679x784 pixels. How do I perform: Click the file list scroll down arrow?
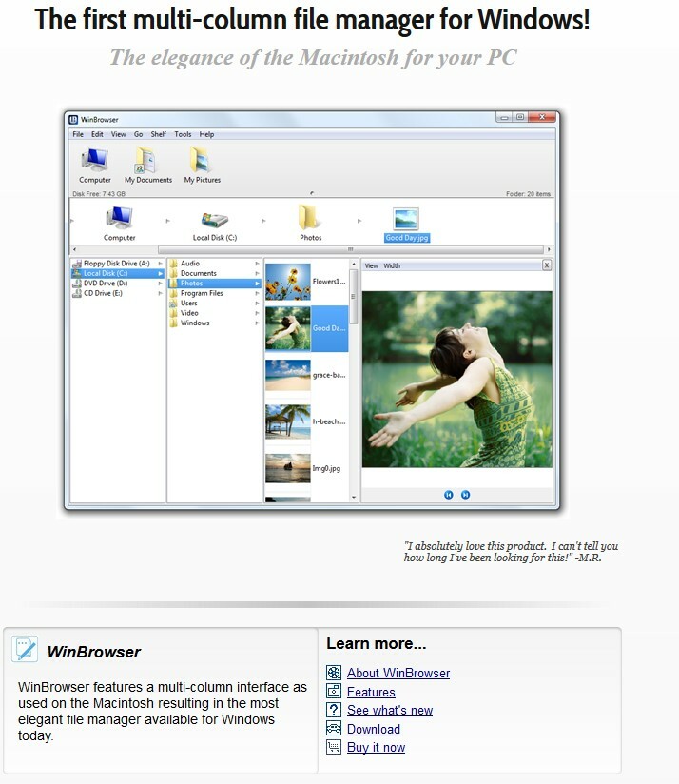click(354, 497)
